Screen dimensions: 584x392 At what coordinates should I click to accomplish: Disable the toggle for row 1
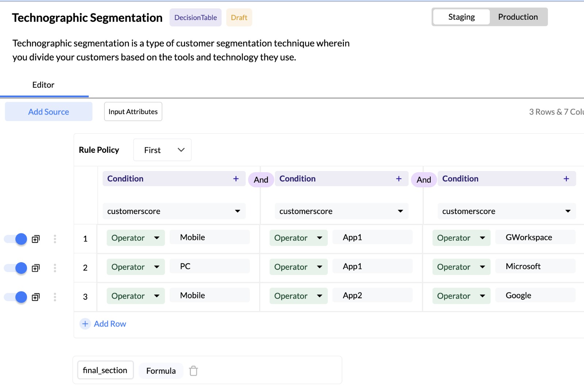click(x=16, y=239)
